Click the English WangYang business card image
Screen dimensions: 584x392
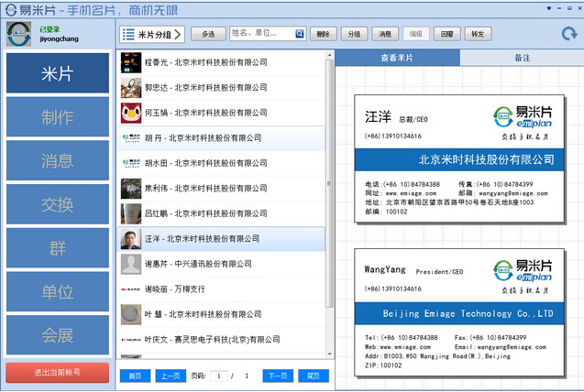click(459, 312)
